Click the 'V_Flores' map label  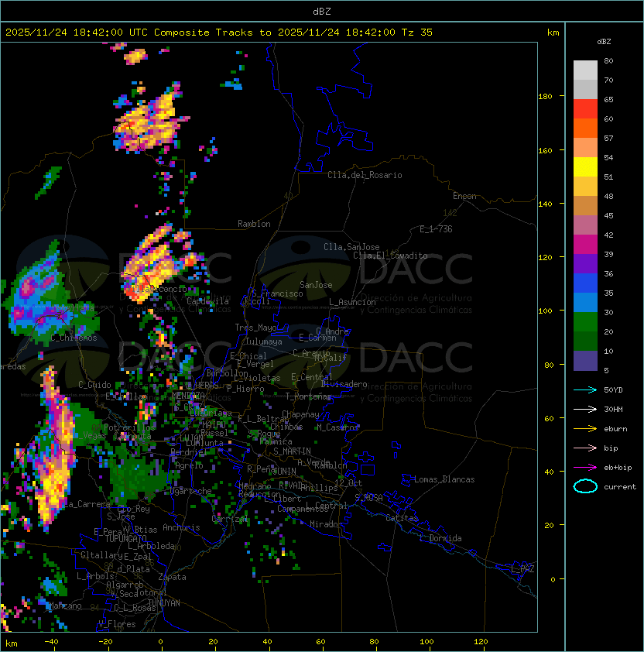117,624
